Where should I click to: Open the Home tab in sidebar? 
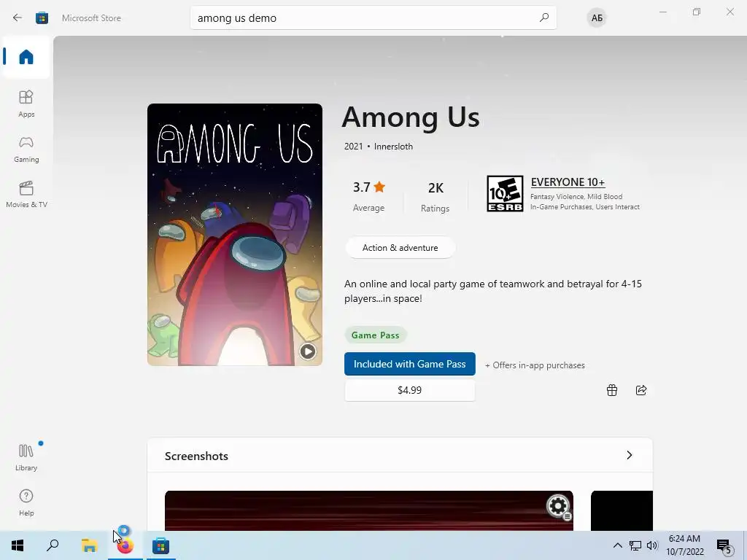click(26, 57)
